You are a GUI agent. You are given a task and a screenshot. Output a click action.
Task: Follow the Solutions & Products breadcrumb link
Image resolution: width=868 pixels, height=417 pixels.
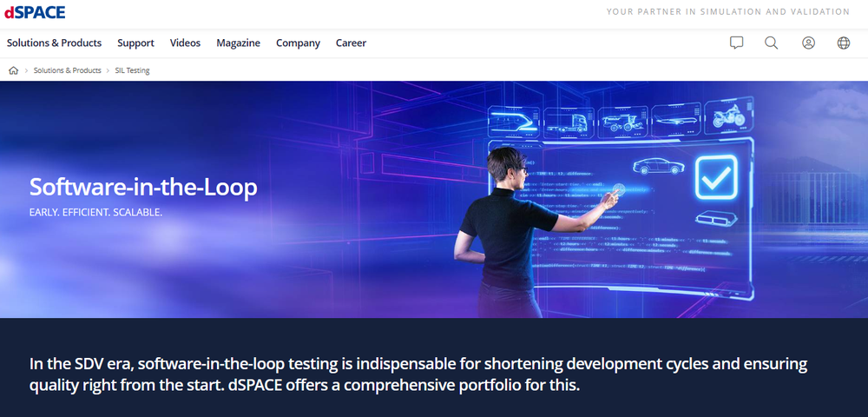click(x=68, y=70)
